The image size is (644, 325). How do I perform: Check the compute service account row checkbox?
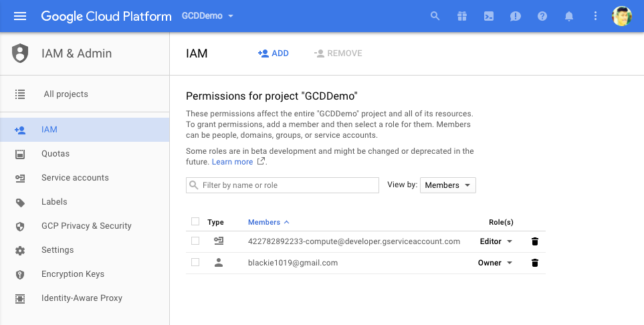[195, 241]
